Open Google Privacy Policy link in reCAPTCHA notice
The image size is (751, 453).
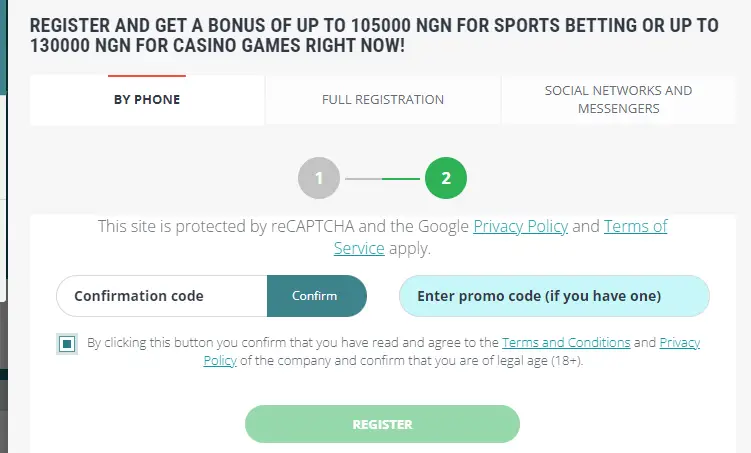coord(520,227)
